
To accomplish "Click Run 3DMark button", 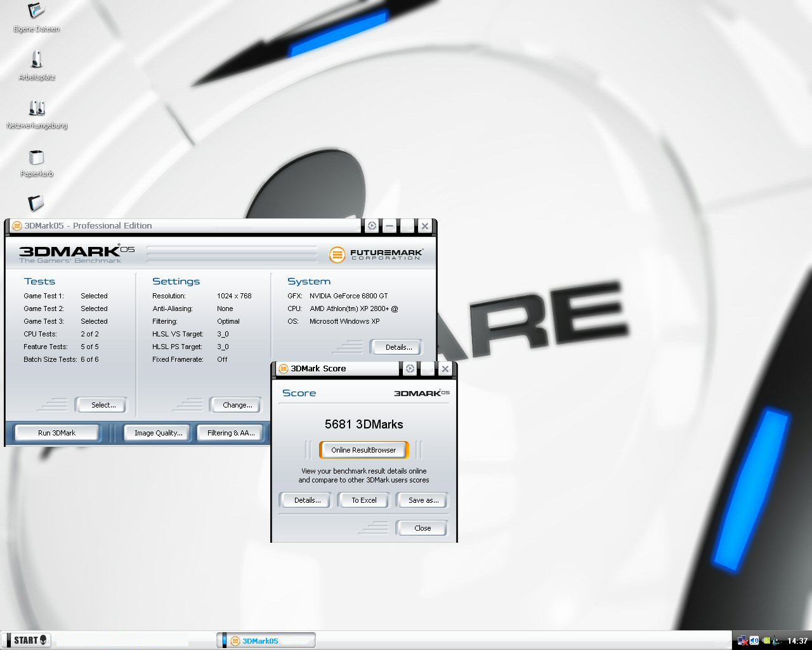I will [56, 433].
